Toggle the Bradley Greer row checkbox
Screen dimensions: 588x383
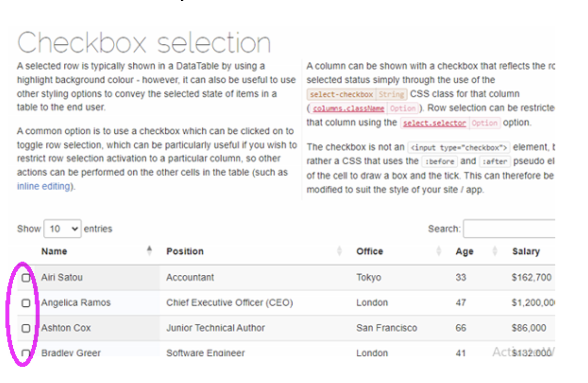pyautogui.click(x=26, y=352)
